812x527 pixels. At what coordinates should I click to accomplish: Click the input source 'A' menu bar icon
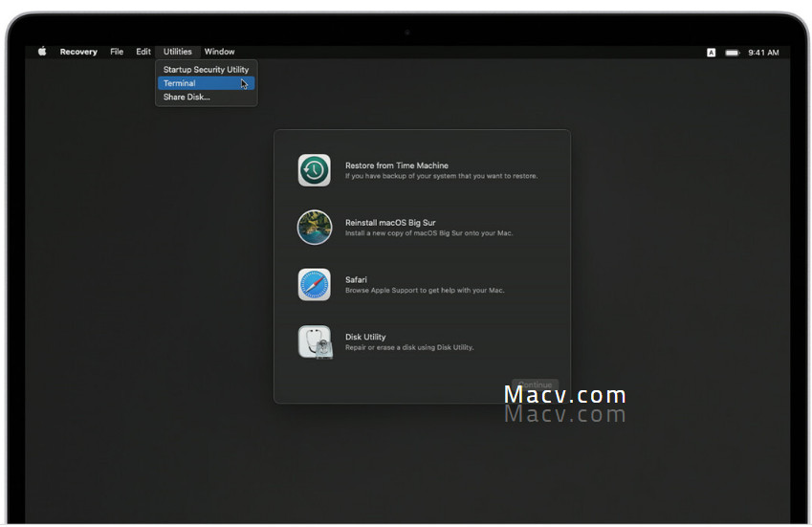click(x=711, y=53)
